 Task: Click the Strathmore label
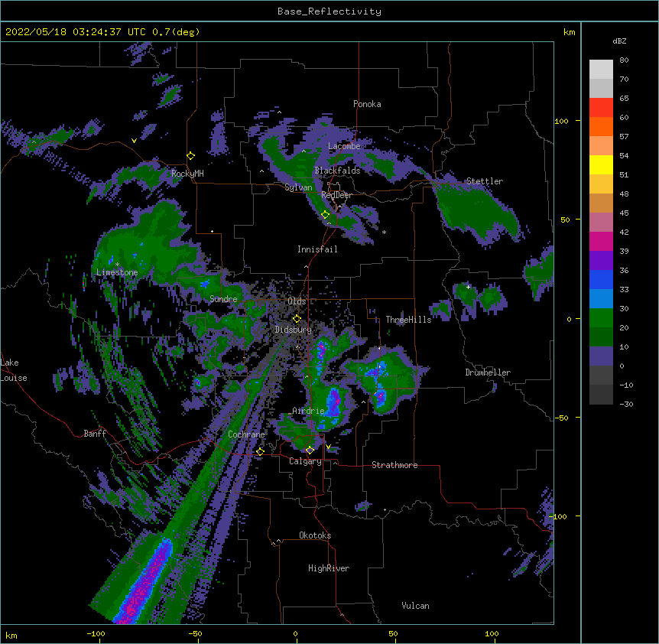(394, 465)
